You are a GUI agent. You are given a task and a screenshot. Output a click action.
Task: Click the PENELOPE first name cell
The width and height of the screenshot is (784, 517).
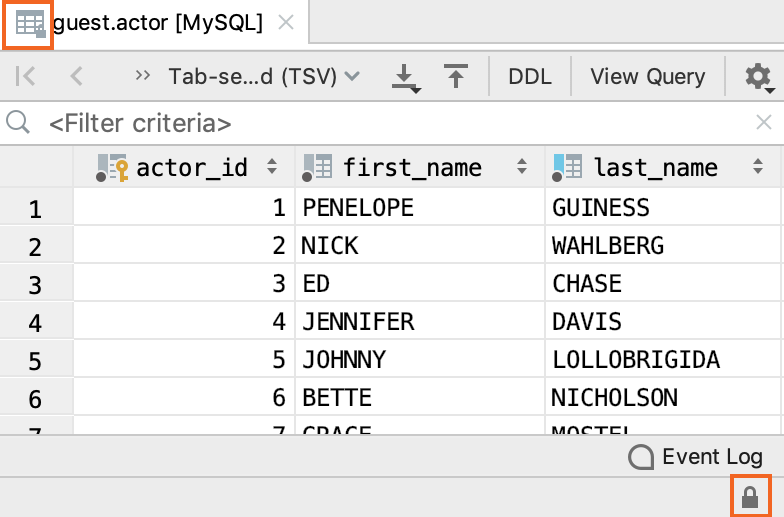pos(420,207)
